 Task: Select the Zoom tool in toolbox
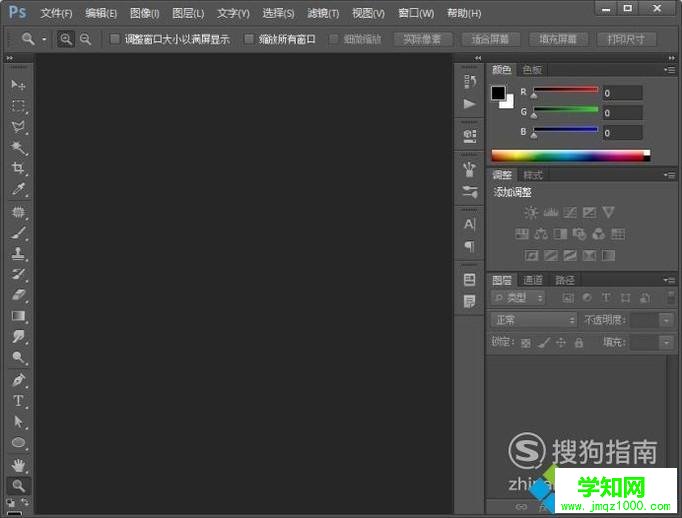18,485
